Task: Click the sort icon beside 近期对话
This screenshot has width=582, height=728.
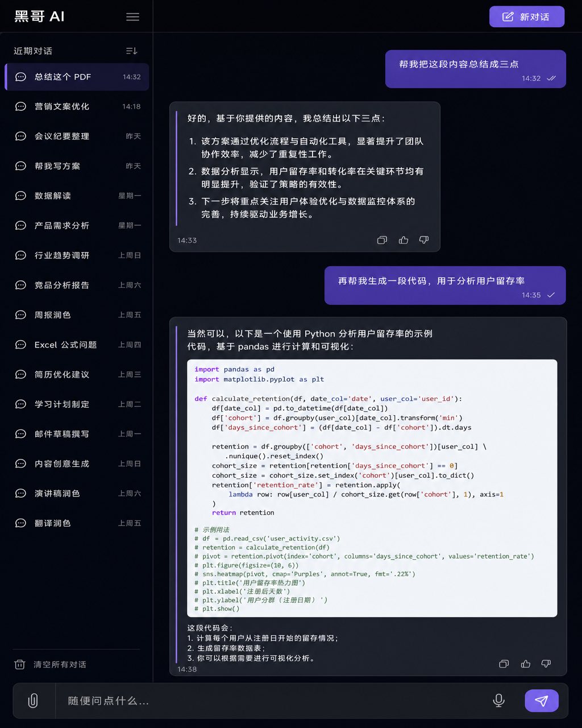Action: point(132,51)
